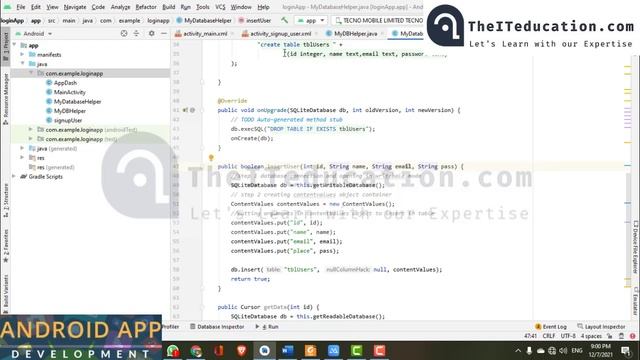Expand com.example.loginapp (androidTest) package
The height and width of the screenshot is (360, 640).
[31, 130]
